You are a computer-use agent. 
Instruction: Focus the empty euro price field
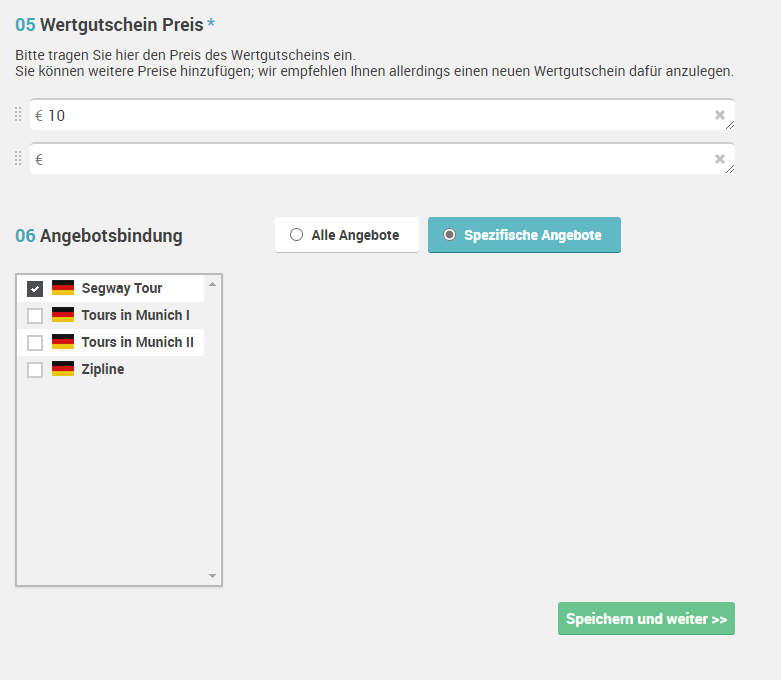382,159
